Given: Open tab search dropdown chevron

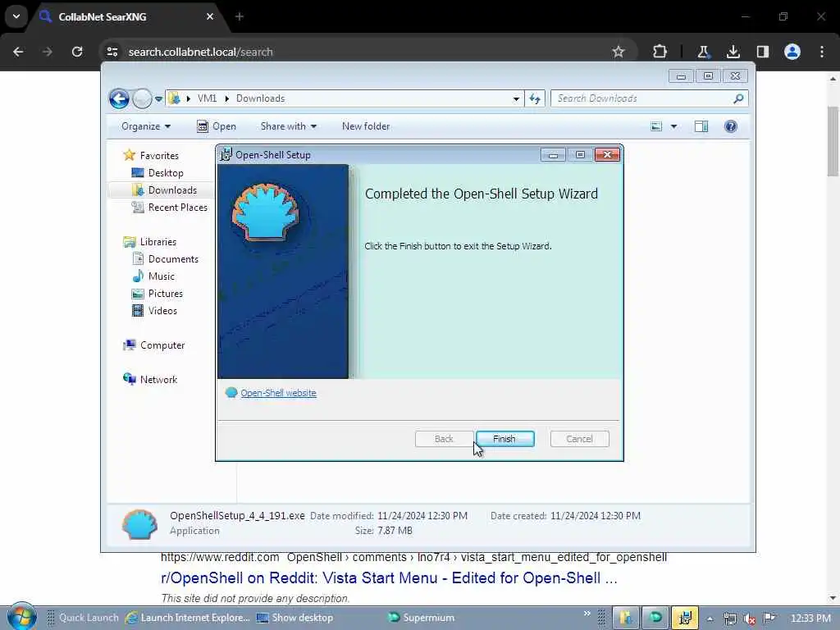Looking at the screenshot, I should coord(16,16).
